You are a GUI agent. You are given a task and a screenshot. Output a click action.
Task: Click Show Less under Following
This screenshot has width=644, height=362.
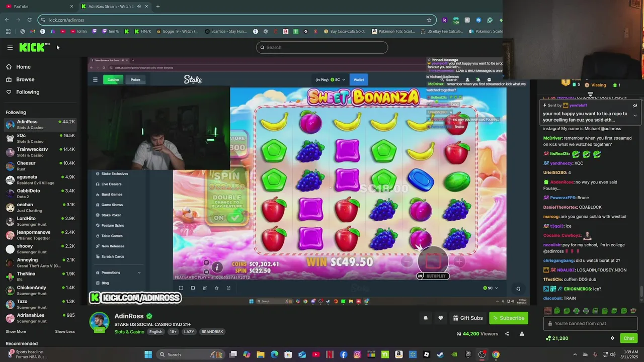click(65, 331)
